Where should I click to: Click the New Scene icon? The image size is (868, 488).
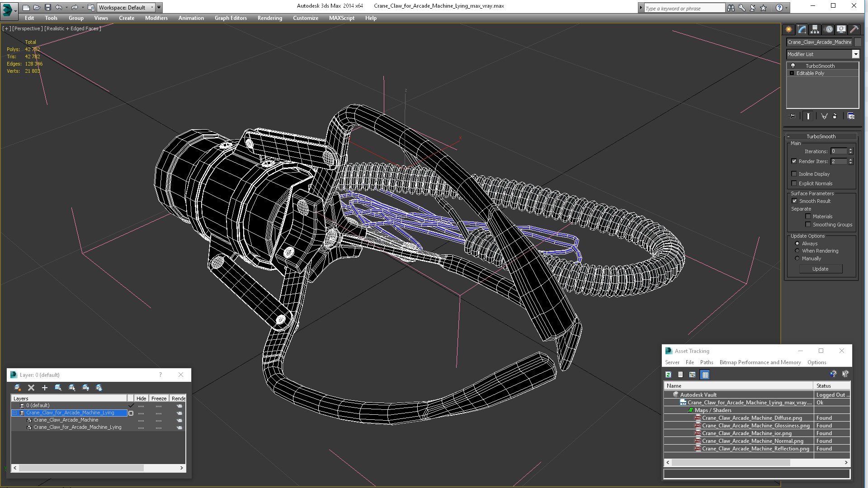coord(26,7)
